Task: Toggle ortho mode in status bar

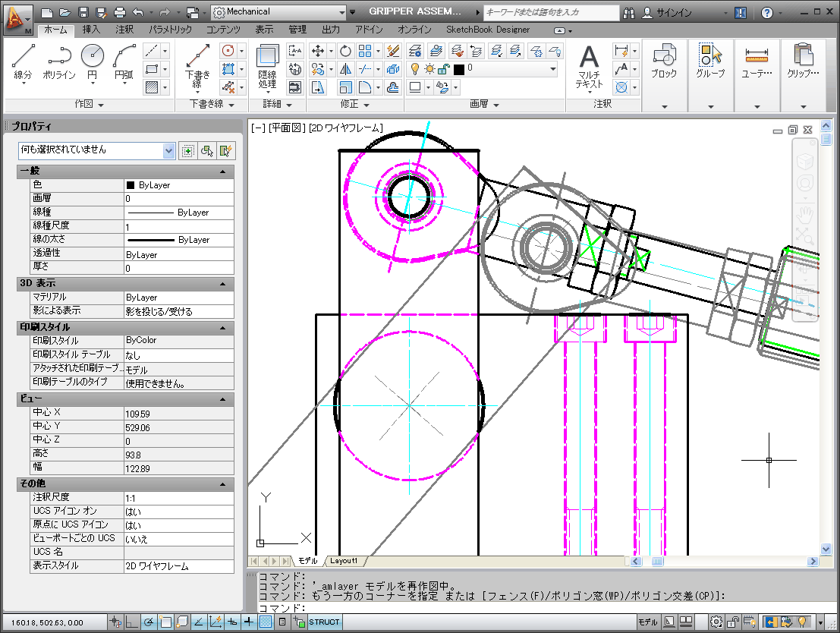Action: pyautogui.click(x=131, y=622)
